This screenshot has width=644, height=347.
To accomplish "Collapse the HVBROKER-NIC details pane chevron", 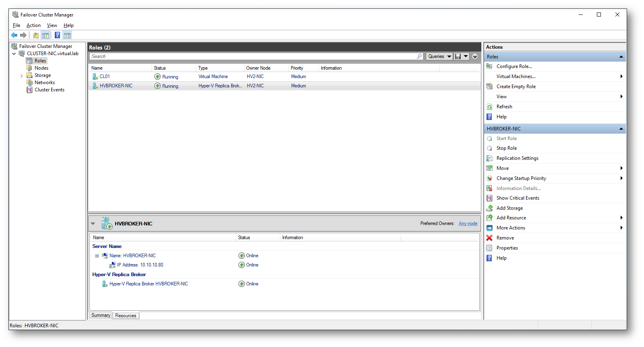I will pyautogui.click(x=93, y=223).
